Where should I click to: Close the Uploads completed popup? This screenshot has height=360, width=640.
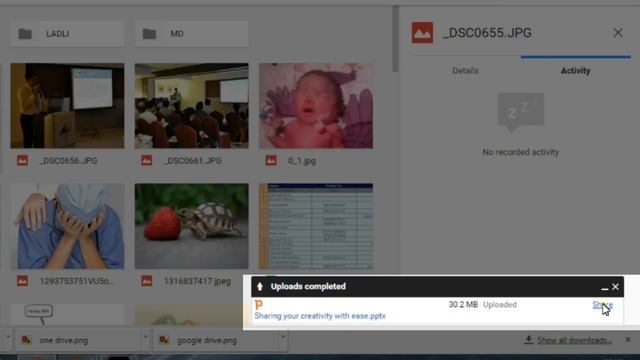tap(616, 287)
